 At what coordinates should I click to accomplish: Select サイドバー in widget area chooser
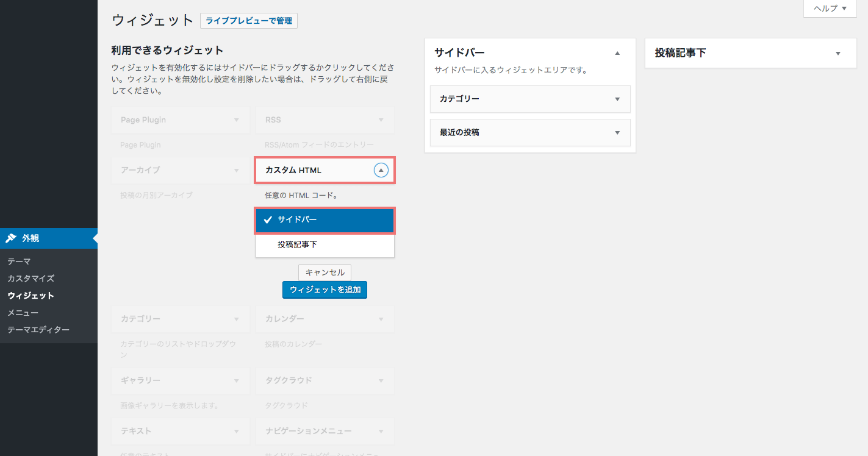pos(325,220)
